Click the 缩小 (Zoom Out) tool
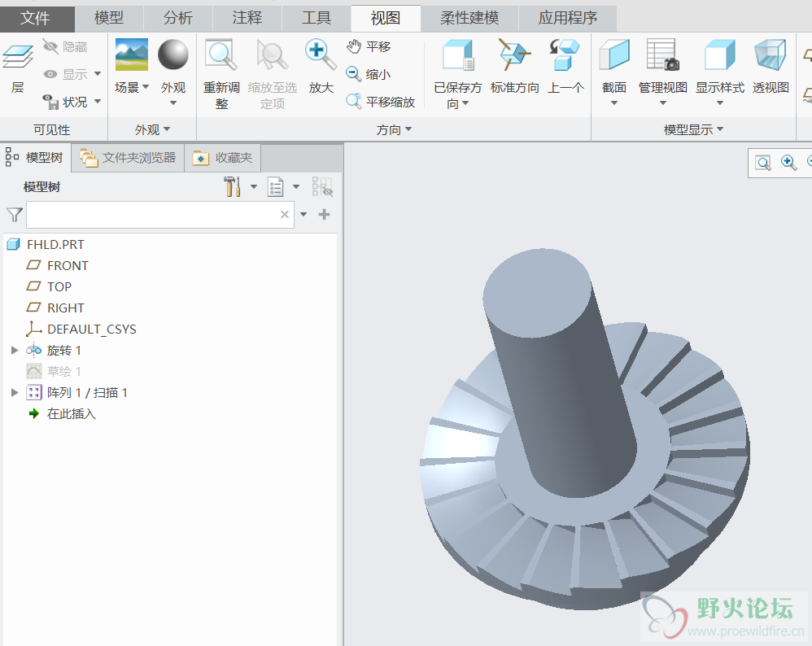The width and height of the screenshot is (812, 646). tap(369, 74)
